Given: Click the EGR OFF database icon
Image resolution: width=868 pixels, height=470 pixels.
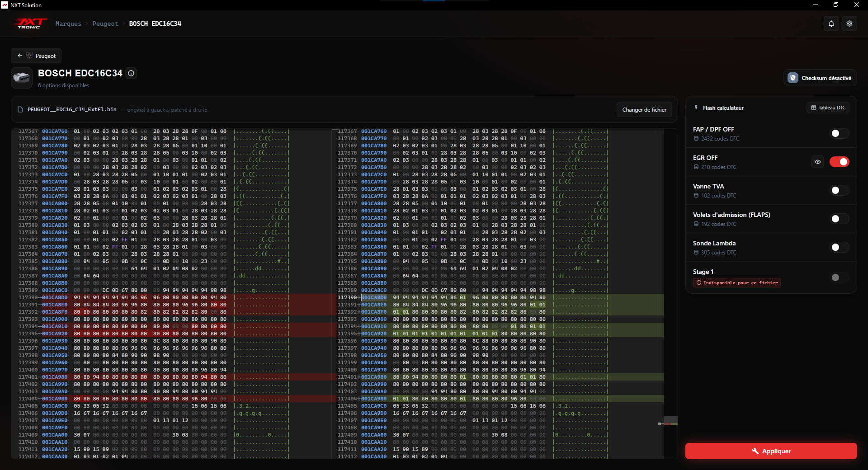Looking at the screenshot, I should coord(696,167).
